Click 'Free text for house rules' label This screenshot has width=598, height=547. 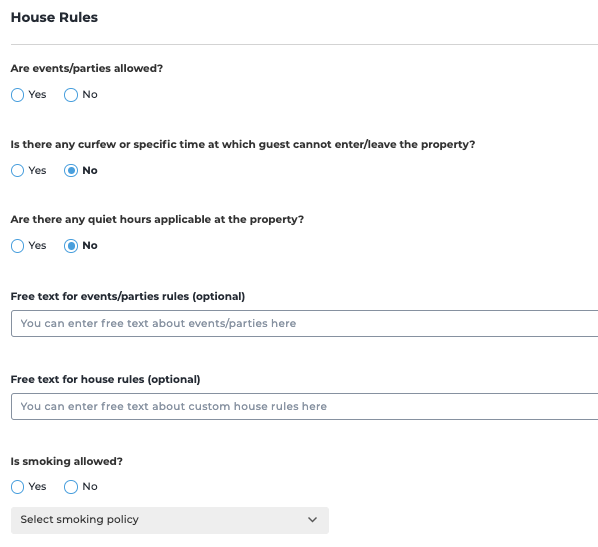point(105,380)
